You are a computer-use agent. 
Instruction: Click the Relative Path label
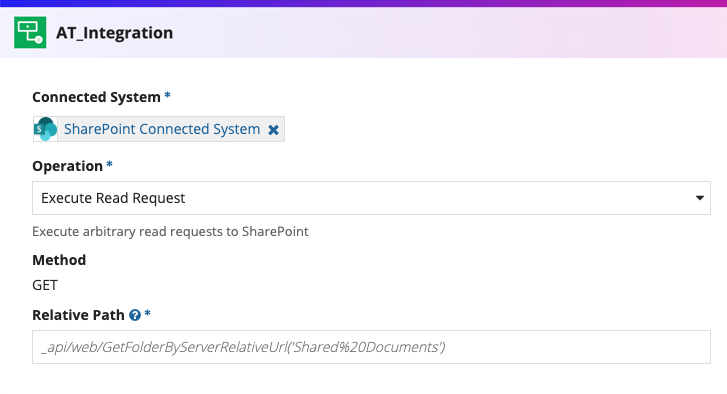point(78,315)
